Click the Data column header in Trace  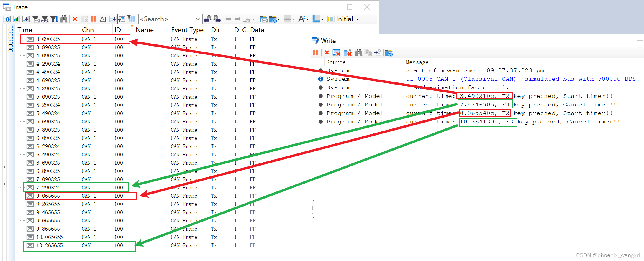click(257, 30)
